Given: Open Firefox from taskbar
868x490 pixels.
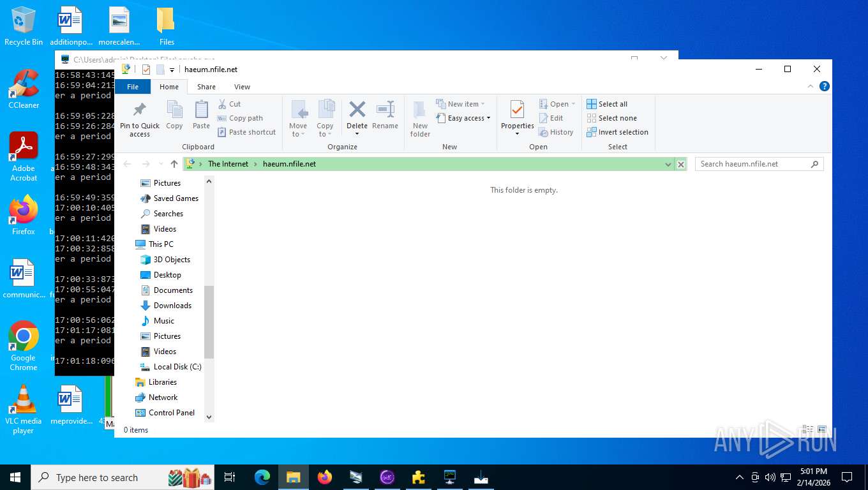Looking at the screenshot, I should (325, 477).
